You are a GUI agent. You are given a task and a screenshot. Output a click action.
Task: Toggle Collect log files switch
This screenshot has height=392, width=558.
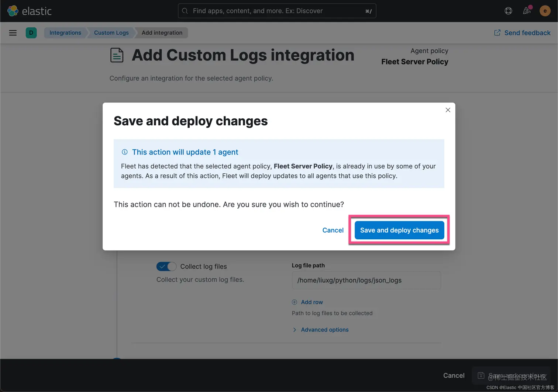click(166, 266)
